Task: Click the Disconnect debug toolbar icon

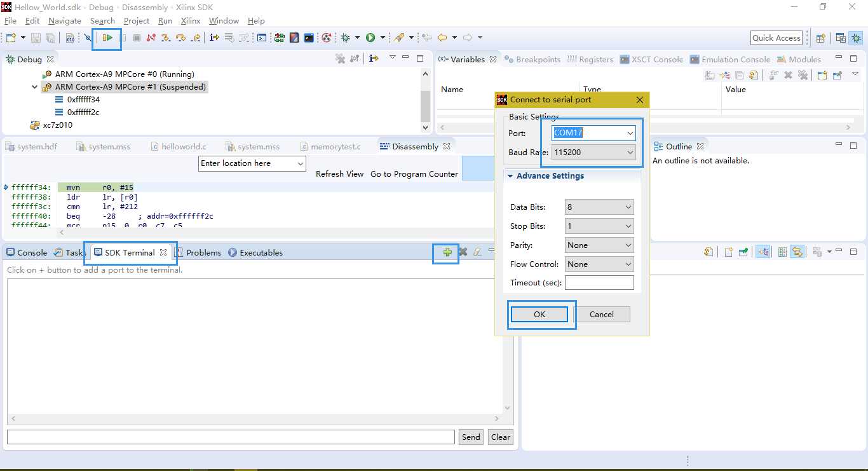Action: [x=151, y=38]
